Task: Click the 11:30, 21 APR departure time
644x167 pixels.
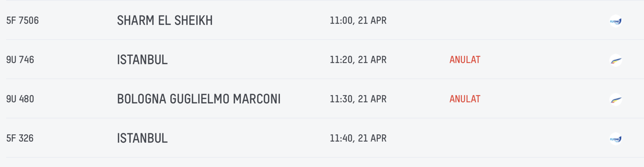Action: pos(358,99)
